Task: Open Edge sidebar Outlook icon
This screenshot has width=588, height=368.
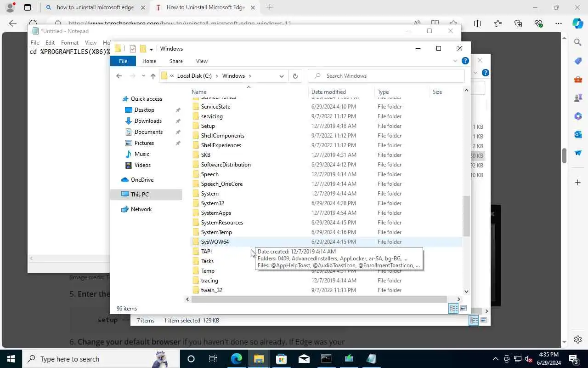Action: point(578,134)
